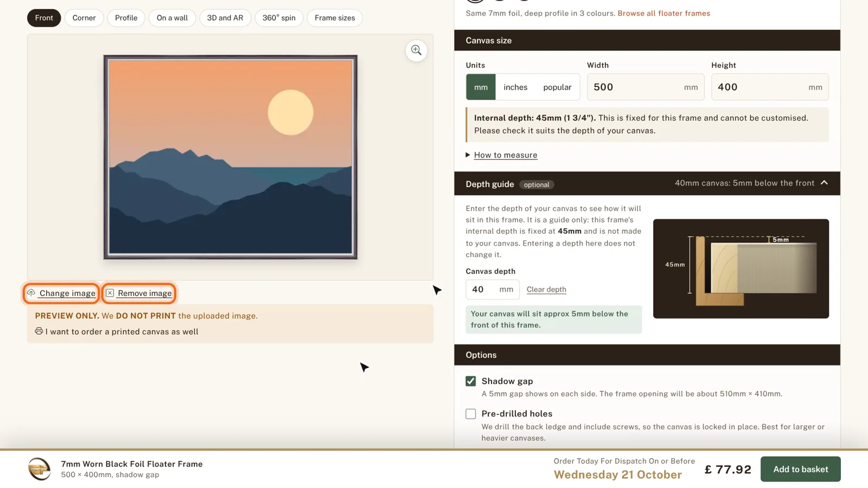Show the On a wall view
The width and height of the screenshot is (868, 488).
172,18
